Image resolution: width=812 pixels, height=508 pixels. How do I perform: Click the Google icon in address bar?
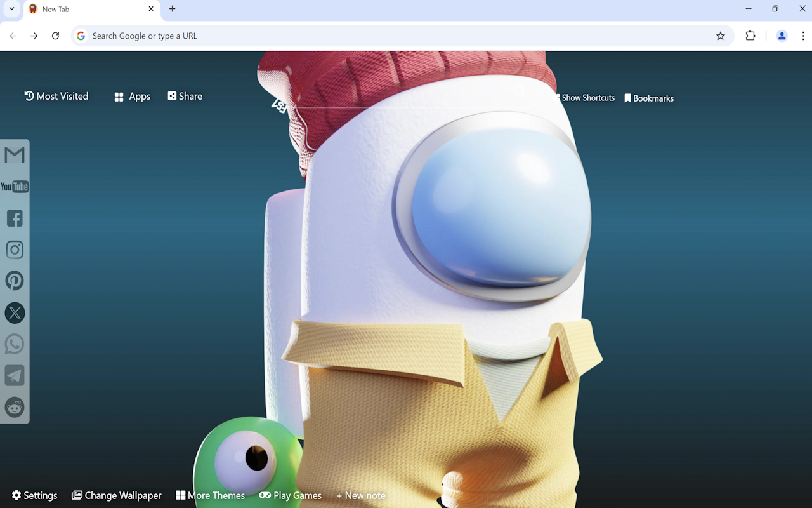81,36
